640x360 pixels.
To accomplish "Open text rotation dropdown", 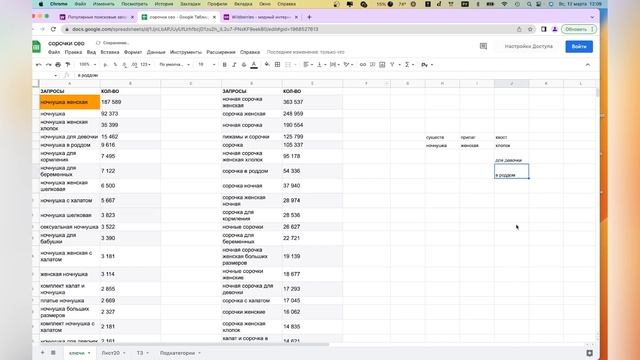I will point(349,64).
